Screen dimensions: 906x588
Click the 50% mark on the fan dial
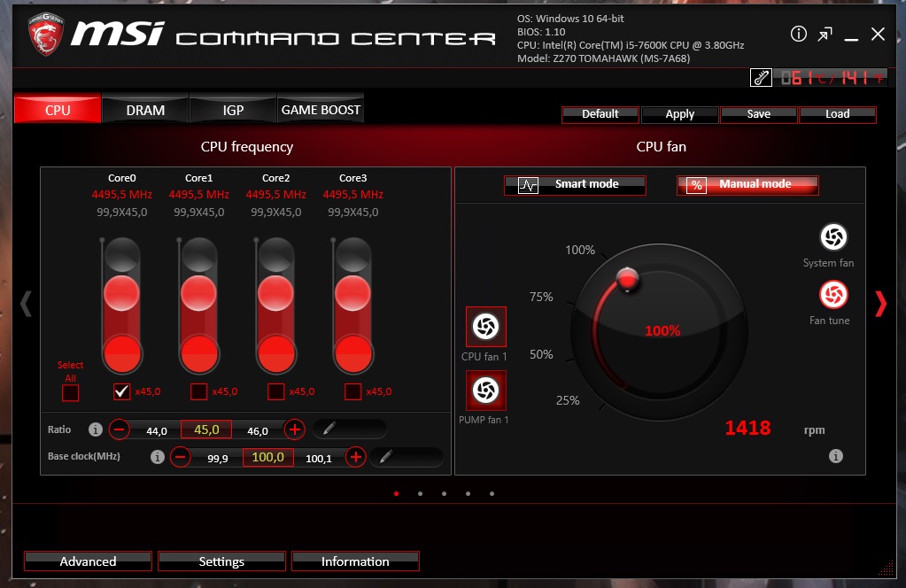(x=541, y=354)
